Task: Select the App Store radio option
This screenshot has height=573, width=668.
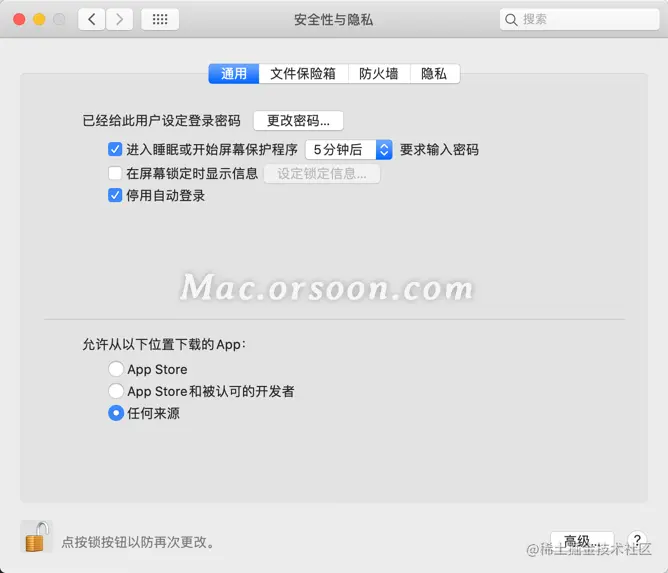Action: [x=116, y=369]
